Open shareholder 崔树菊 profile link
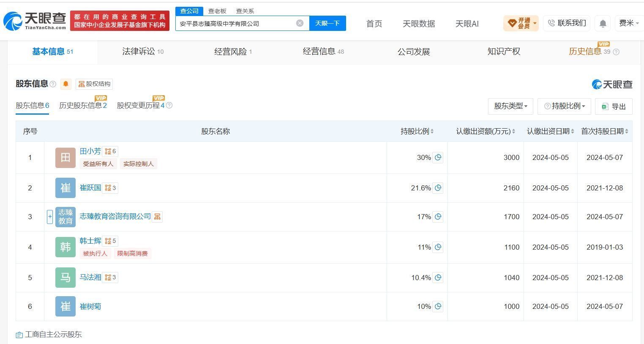 click(x=90, y=306)
